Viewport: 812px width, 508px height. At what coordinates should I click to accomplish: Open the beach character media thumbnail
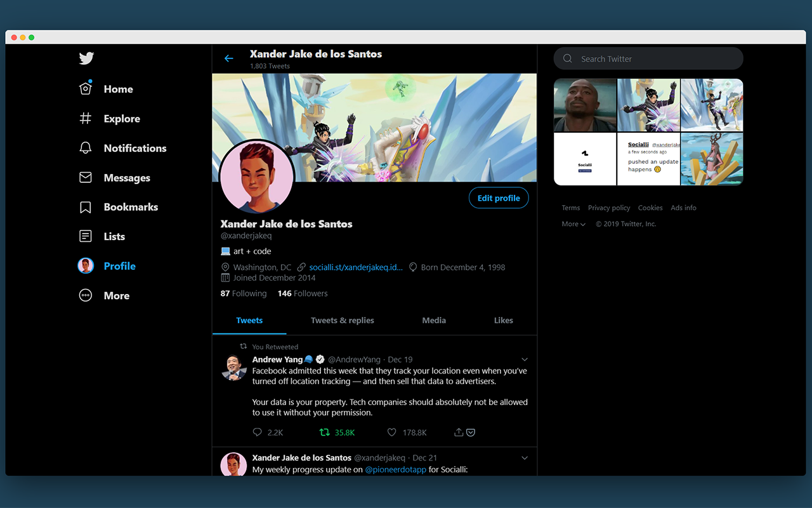(712, 159)
